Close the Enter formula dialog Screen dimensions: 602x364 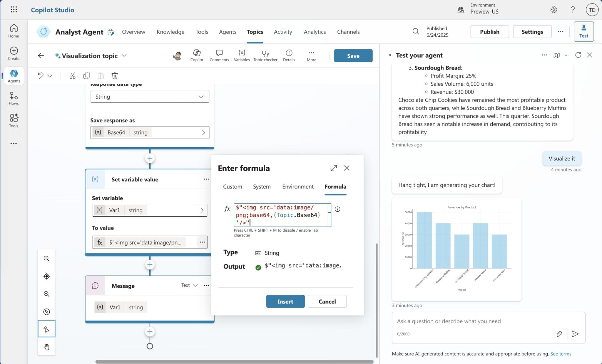click(x=347, y=168)
